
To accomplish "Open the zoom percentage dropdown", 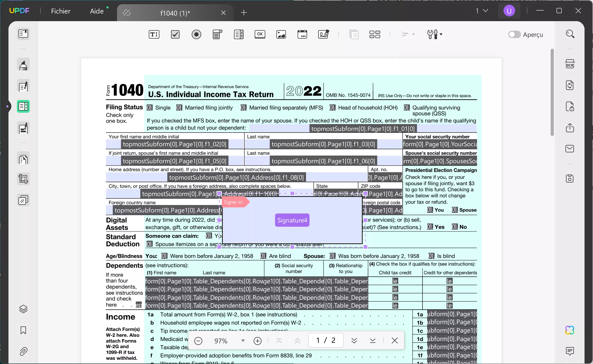I will coord(242,340).
